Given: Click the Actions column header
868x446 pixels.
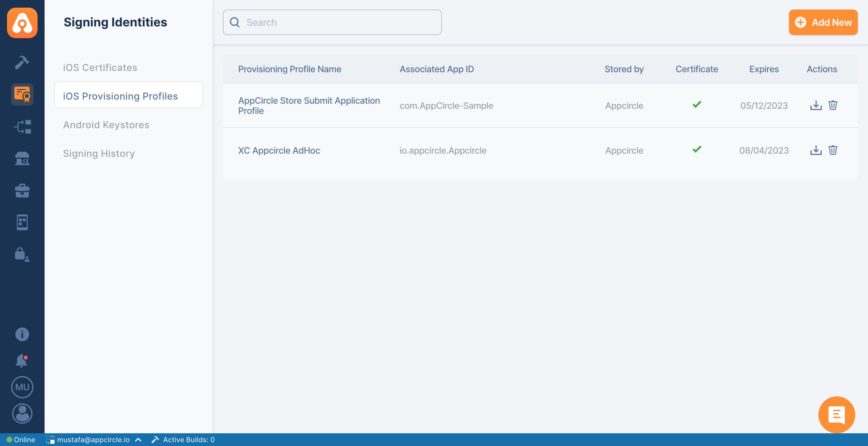Looking at the screenshot, I should coord(822,69).
